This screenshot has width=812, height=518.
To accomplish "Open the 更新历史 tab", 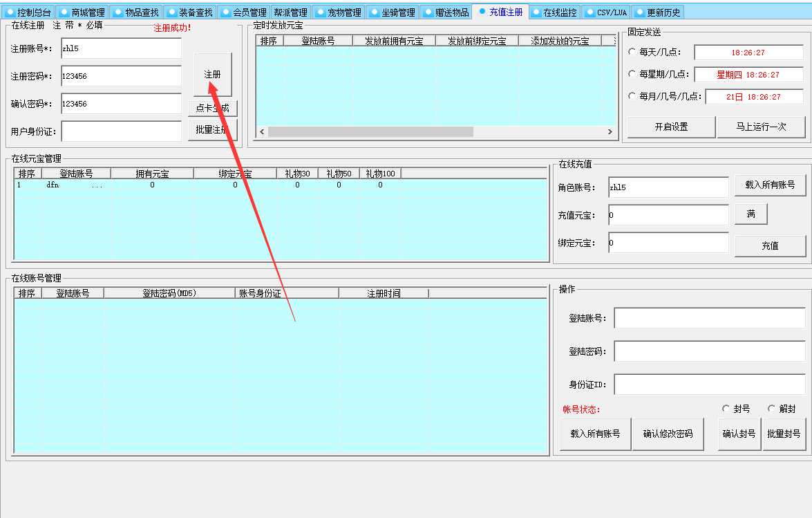I will click(x=657, y=11).
